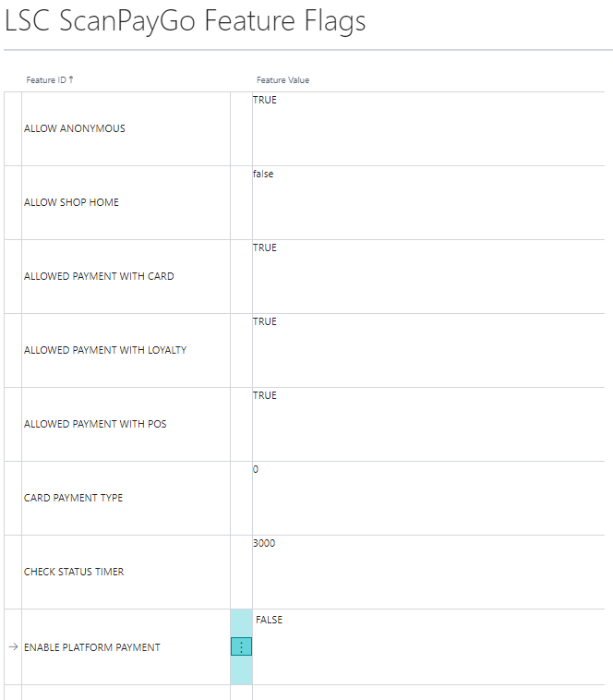Edit the TRUE value for ALLOW ANONYMOUS
Viewport: 613px width, 700px height.
265,100
